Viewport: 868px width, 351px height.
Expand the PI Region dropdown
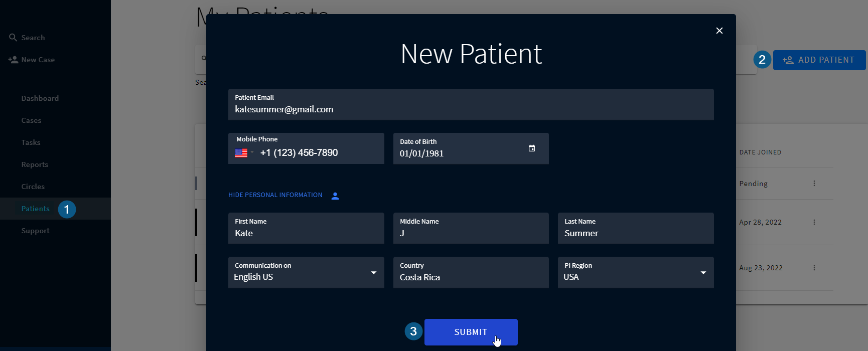point(703,273)
